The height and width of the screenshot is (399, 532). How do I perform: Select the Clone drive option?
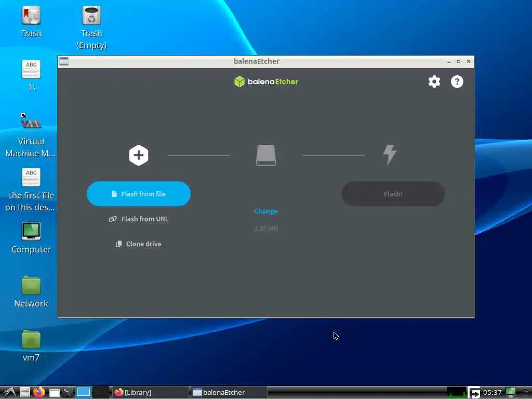pyautogui.click(x=138, y=244)
